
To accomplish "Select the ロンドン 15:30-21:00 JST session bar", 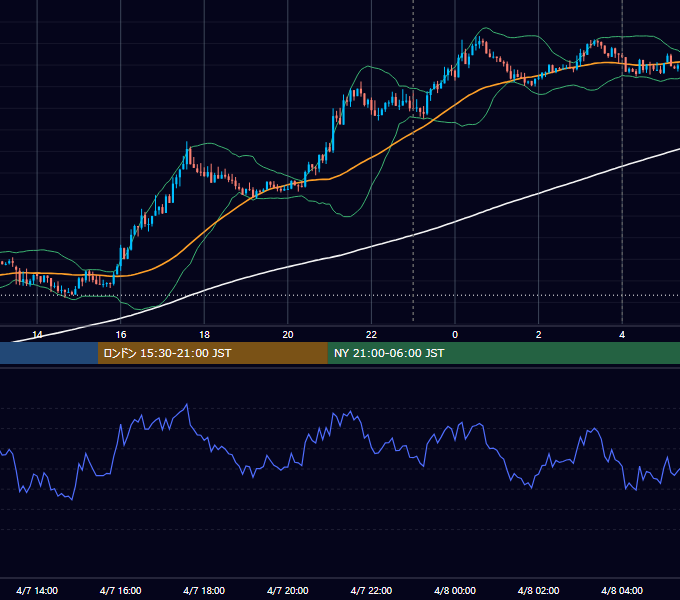I will click(212, 353).
